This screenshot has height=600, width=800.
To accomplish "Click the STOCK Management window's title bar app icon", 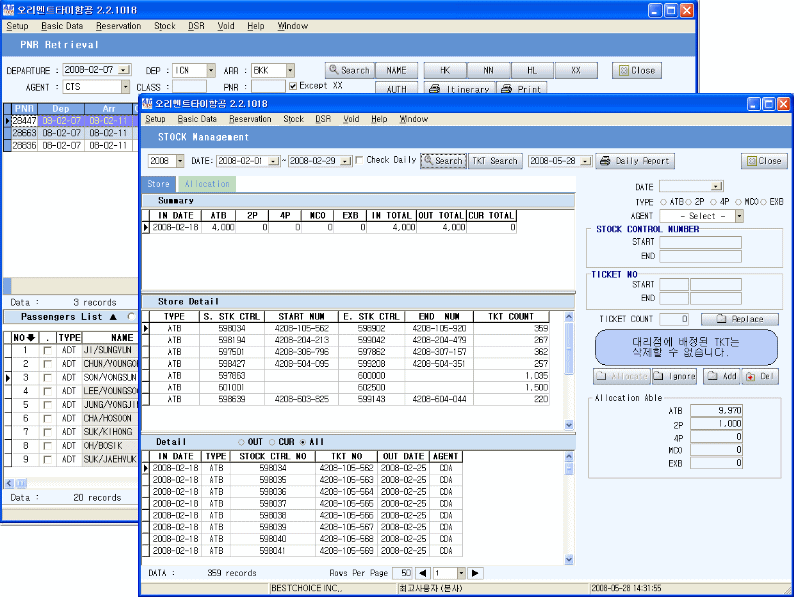I will coord(147,104).
